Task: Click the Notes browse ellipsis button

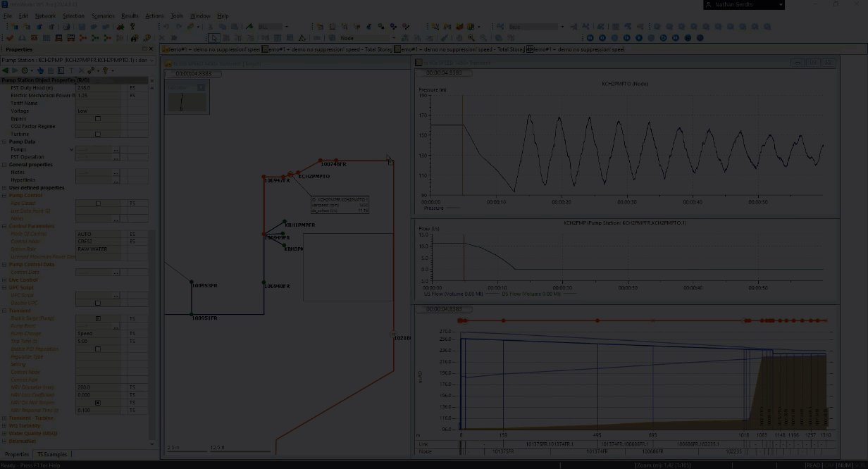Action: coord(116,173)
